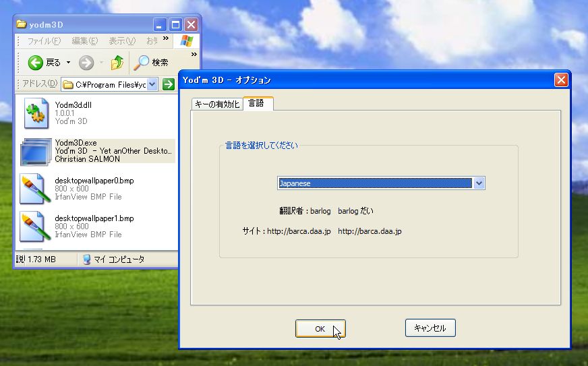This screenshot has height=366, width=588.
Task: Open the Back button history dropdown arrow
Action: pos(68,63)
